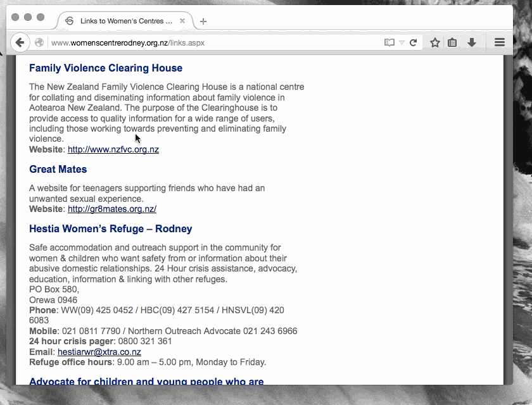The width and height of the screenshot is (532, 405).
Task: Click the pager number 0800 321 361
Action: pyautogui.click(x=145, y=341)
